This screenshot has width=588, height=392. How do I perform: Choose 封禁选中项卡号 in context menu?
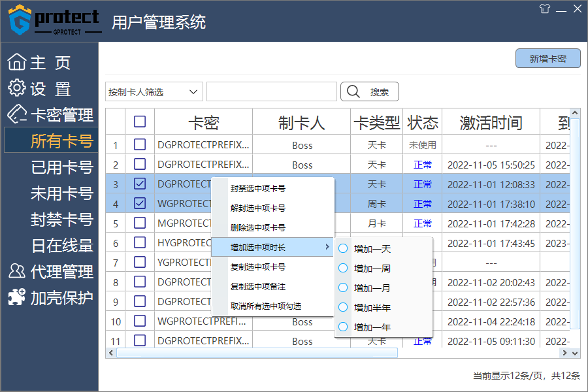pos(272,188)
